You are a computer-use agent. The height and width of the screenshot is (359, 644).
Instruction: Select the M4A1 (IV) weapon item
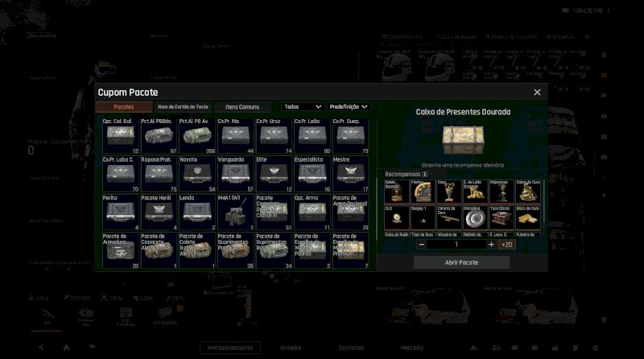point(235,213)
